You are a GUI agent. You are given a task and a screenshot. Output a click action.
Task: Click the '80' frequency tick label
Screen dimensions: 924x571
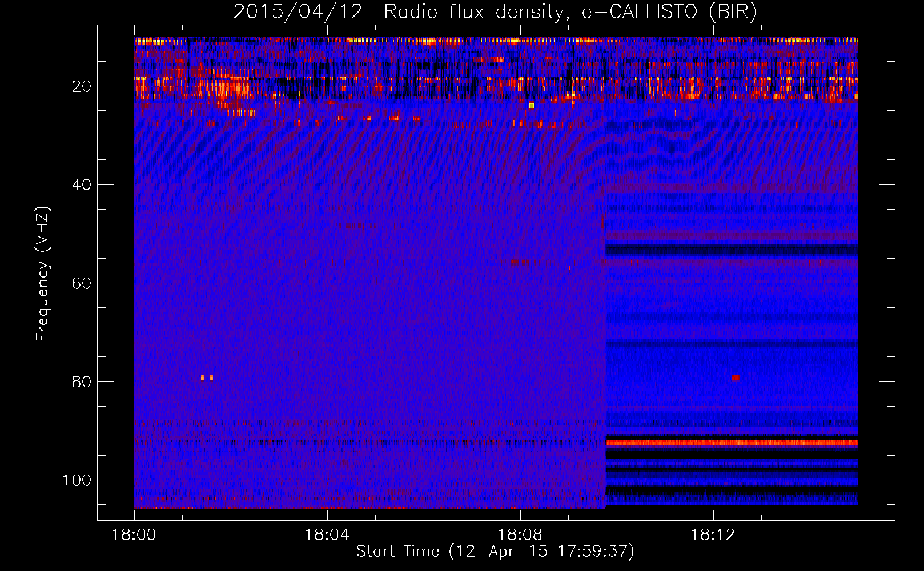[x=82, y=381]
